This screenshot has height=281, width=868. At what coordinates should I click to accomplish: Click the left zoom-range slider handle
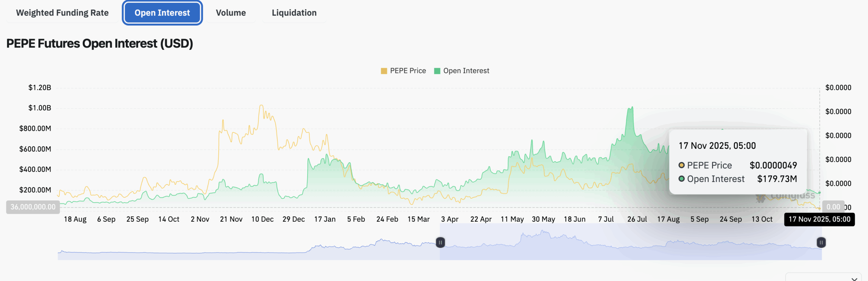click(440, 242)
